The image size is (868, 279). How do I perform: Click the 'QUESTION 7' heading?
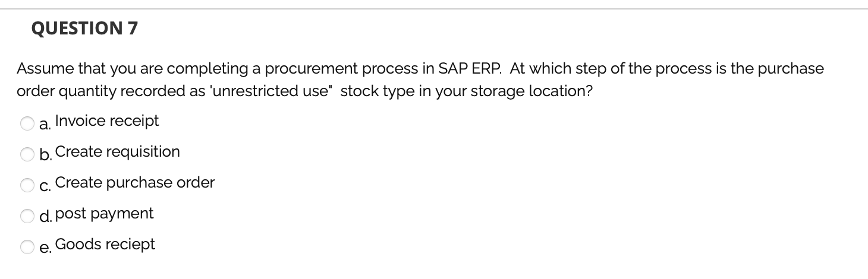coord(84,28)
